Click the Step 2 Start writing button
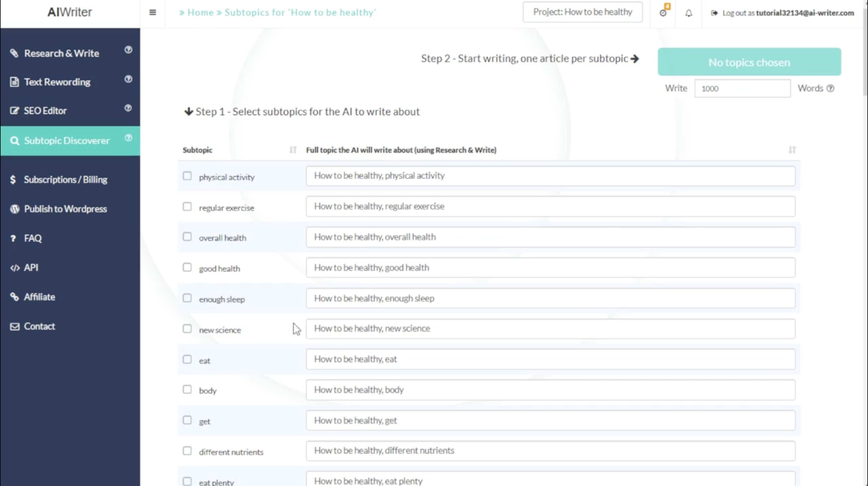Screen dimensions: 868x486 click(529, 58)
